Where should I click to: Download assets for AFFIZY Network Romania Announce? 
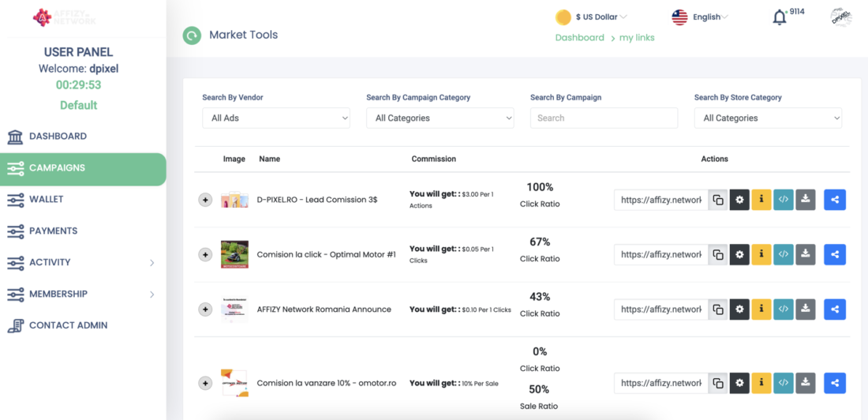point(806,309)
